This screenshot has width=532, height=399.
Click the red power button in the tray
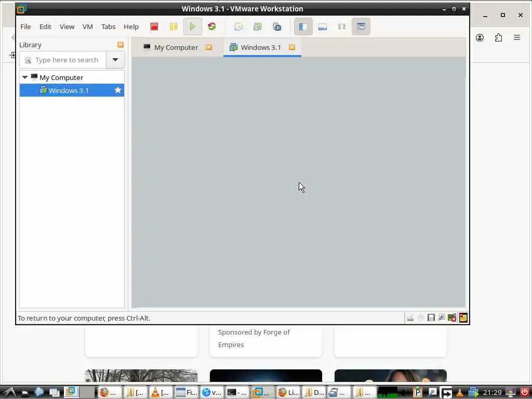point(525,393)
